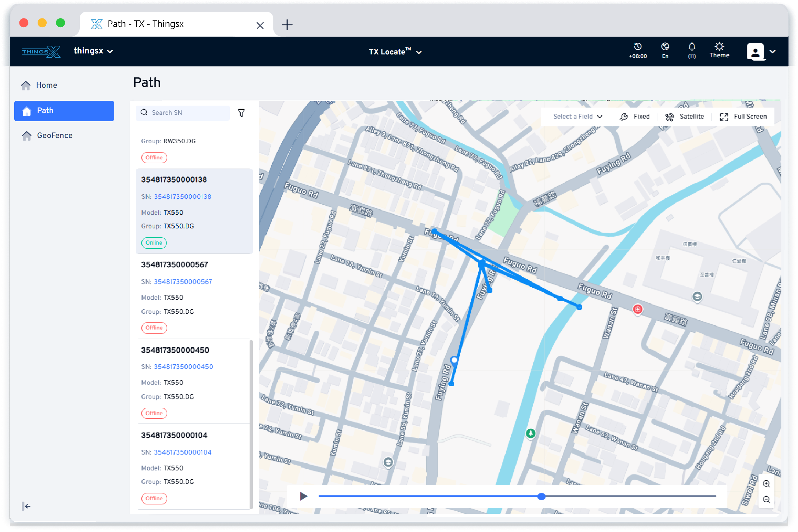This screenshot has height=532, width=798.
Task: Click Offline badge of device 354817350000567
Action: coord(154,328)
